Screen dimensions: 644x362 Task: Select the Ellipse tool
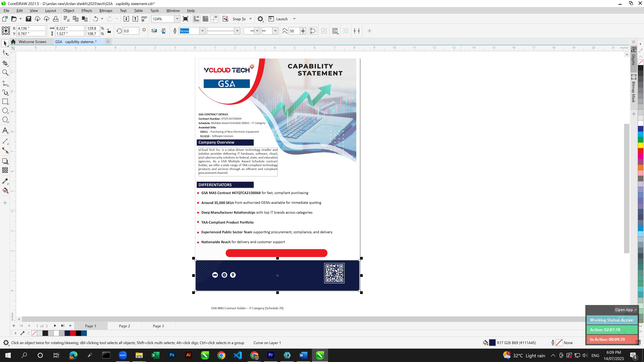pyautogui.click(x=5, y=111)
